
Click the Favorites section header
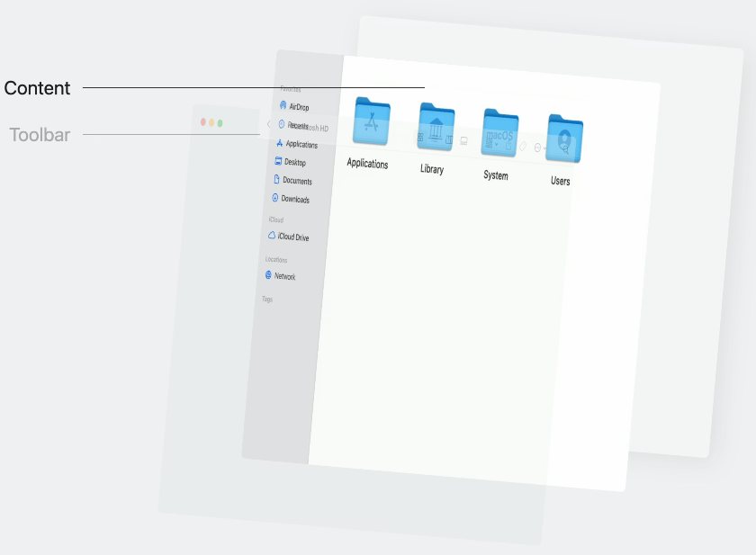pyautogui.click(x=291, y=89)
